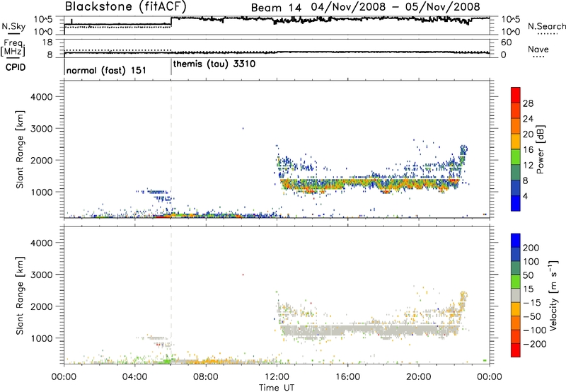Click the dashed CPID-change line in velocity panel

coord(171,294)
